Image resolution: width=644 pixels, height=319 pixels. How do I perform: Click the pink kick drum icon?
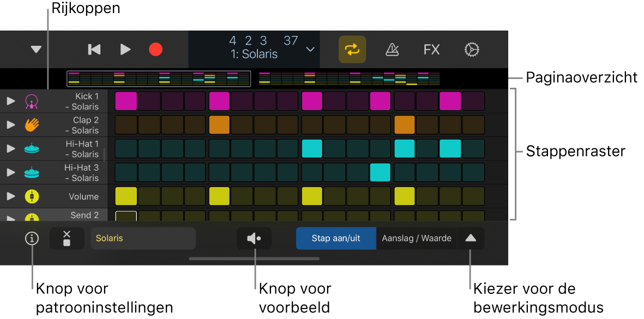pyautogui.click(x=32, y=101)
